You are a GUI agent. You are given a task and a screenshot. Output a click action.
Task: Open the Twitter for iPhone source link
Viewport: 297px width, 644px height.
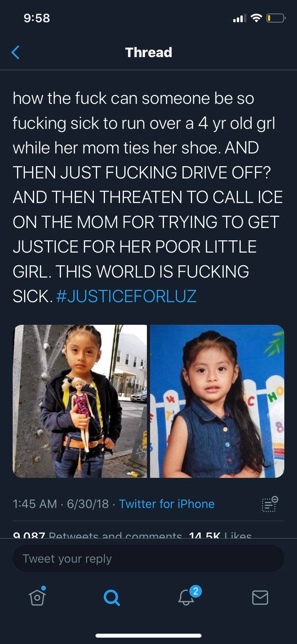pyautogui.click(x=167, y=504)
